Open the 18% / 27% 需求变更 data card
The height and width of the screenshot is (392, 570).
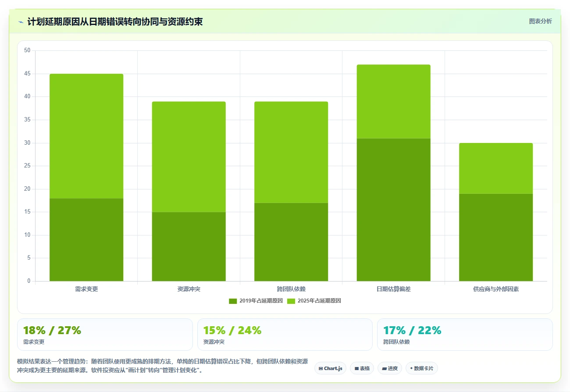(x=105, y=335)
